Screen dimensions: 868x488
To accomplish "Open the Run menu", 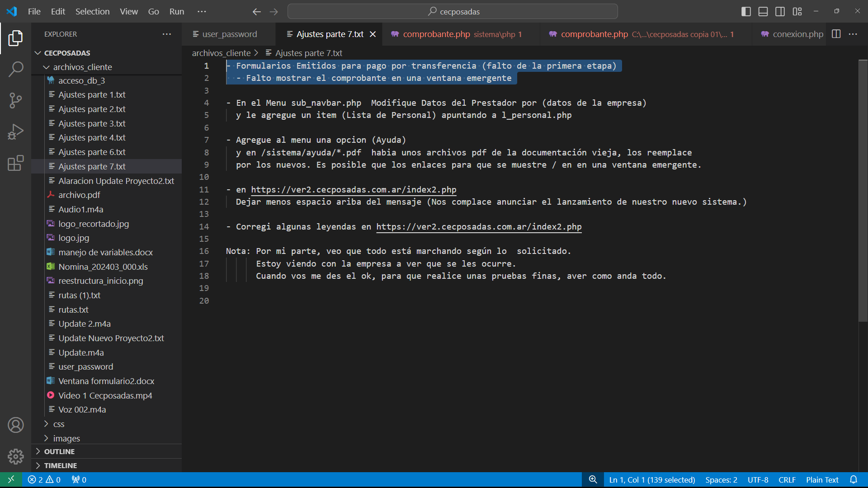I will click(x=177, y=12).
